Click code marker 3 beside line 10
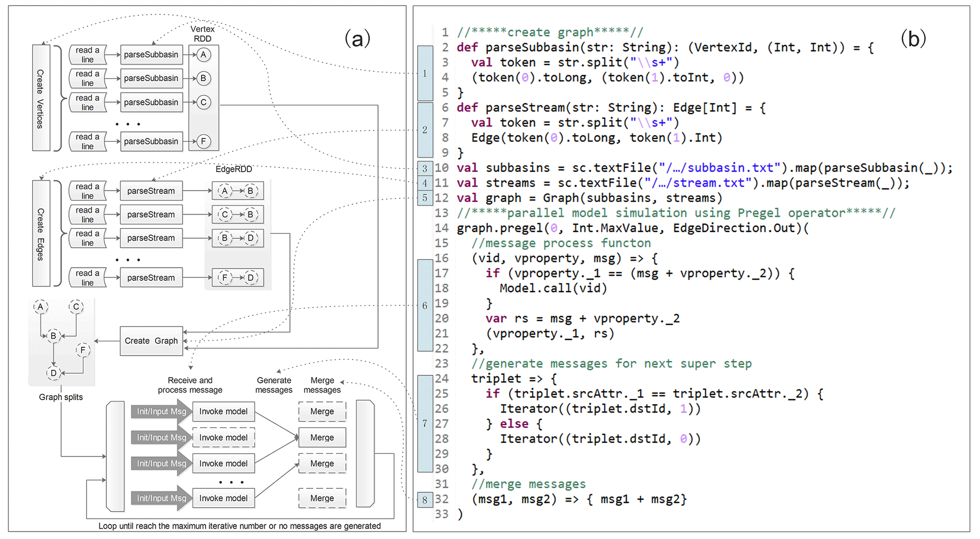 pos(425,168)
